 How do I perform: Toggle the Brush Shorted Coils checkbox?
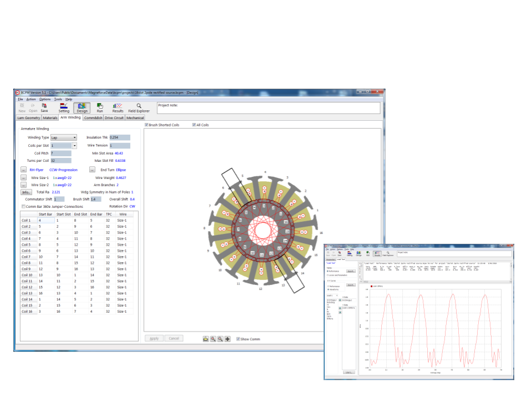[x=146, y=125]
